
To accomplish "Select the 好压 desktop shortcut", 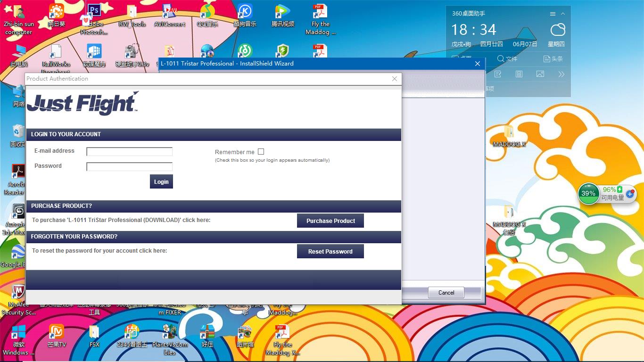I will point(207,336).
